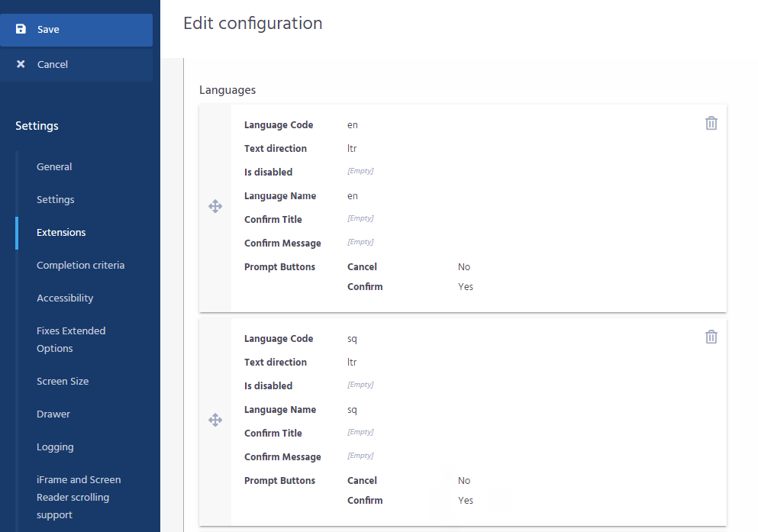
Task: Go to Logging settings
Action: (55, 447)
